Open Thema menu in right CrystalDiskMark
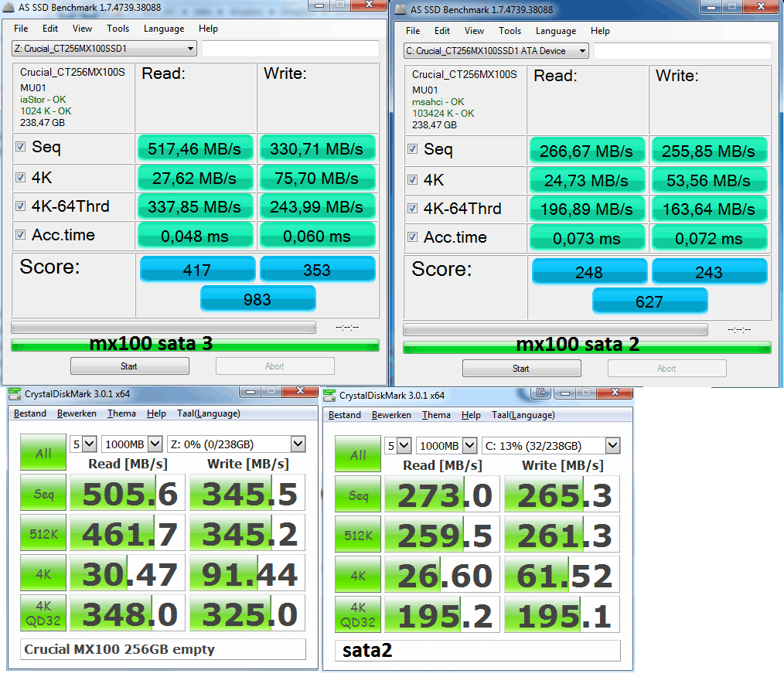The image size is (784, 677). [x=436, y=415]
